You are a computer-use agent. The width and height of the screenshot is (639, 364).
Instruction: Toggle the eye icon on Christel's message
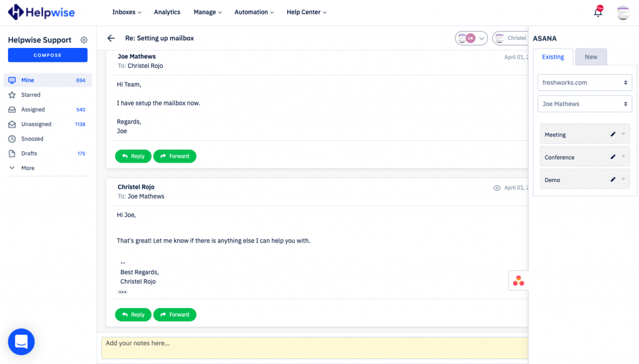[497, 188]
